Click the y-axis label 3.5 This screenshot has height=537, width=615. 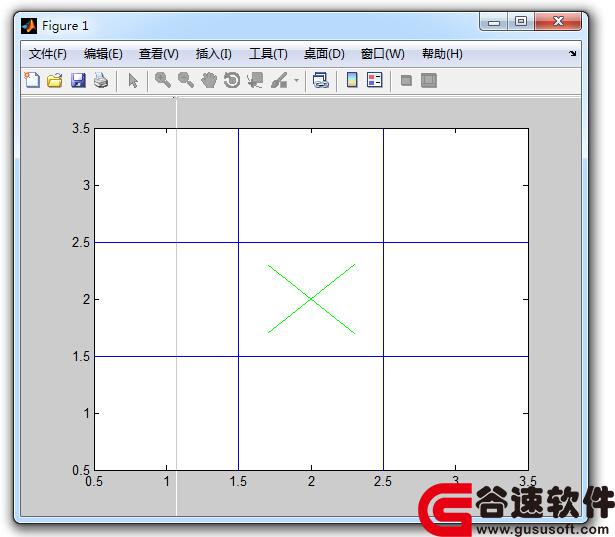pos(80,128)
